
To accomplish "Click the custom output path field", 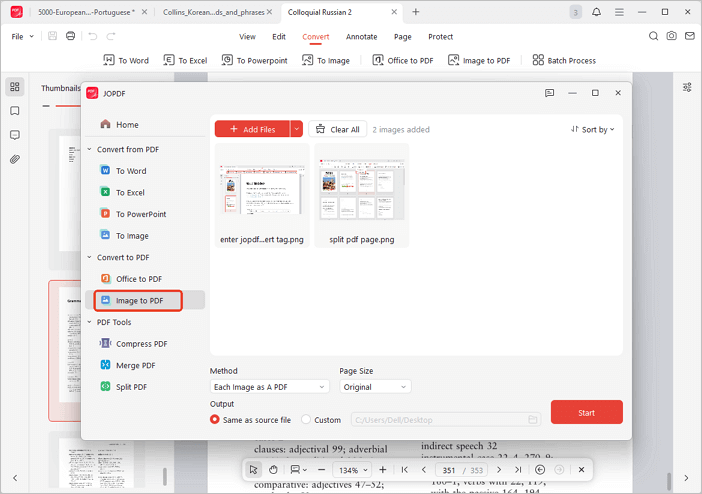I will (446, 420).
